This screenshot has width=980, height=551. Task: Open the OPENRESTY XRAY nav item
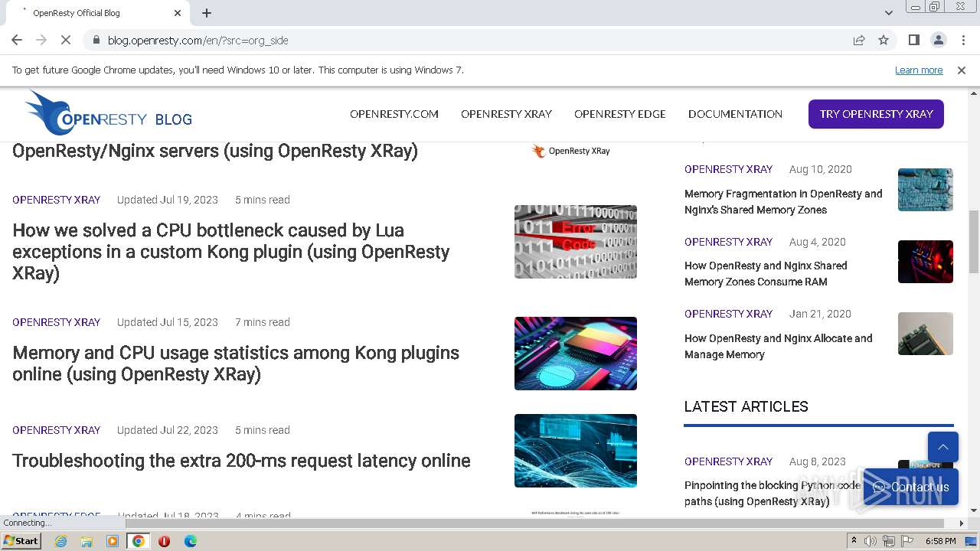coord(506,114)
